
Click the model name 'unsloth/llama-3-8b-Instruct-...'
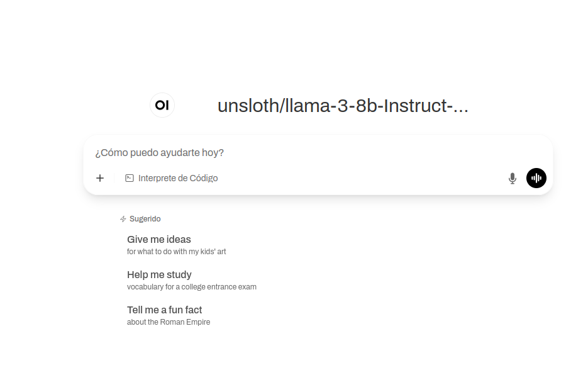pos(343,106)
